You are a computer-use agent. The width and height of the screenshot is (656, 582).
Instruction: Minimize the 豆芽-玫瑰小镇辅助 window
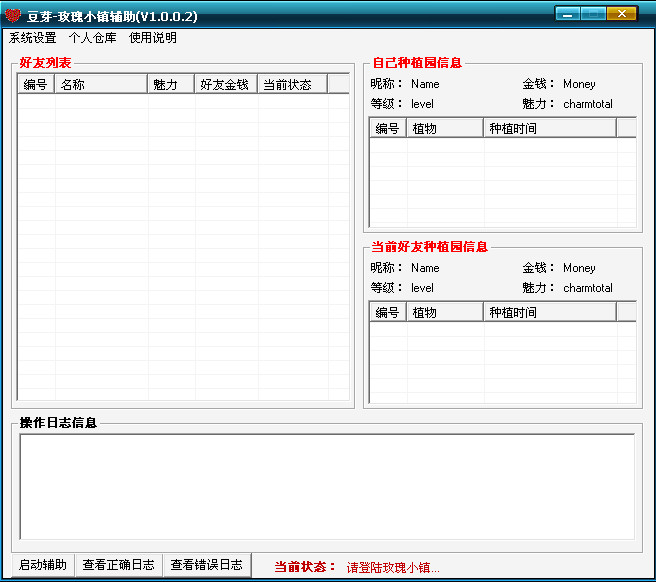[568, 14]
